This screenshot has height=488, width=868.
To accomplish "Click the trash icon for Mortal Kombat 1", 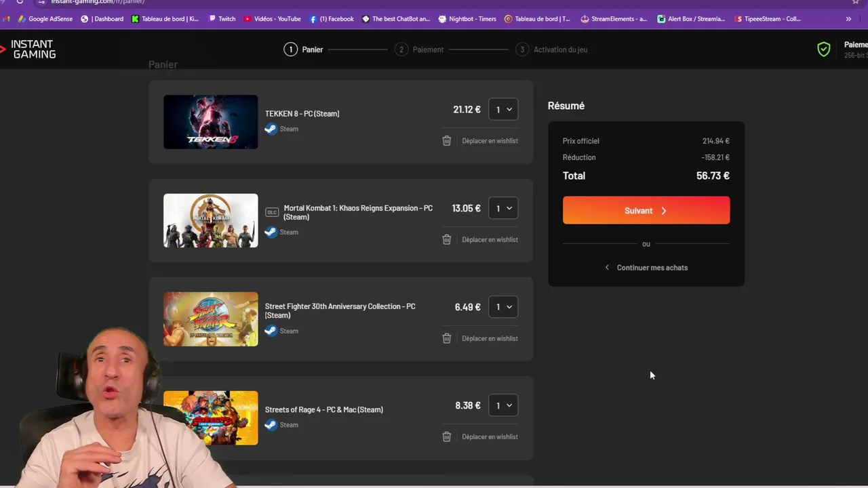I will 446,239.
